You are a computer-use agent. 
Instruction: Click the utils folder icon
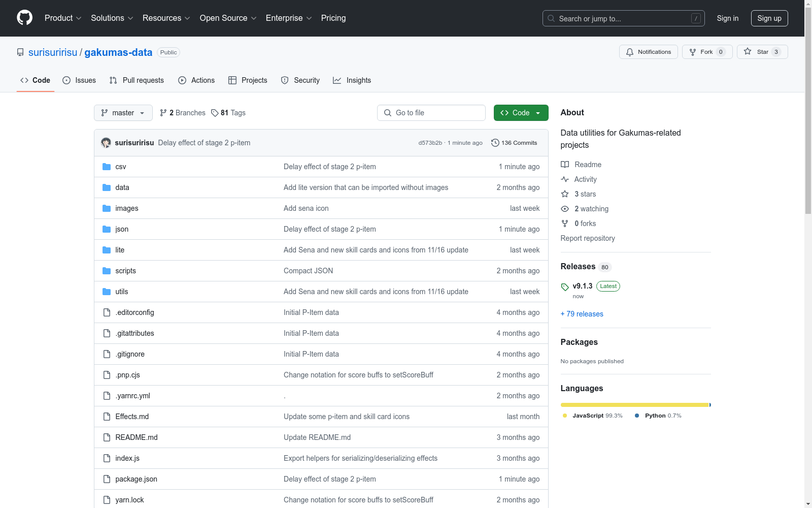pos(107,292)
